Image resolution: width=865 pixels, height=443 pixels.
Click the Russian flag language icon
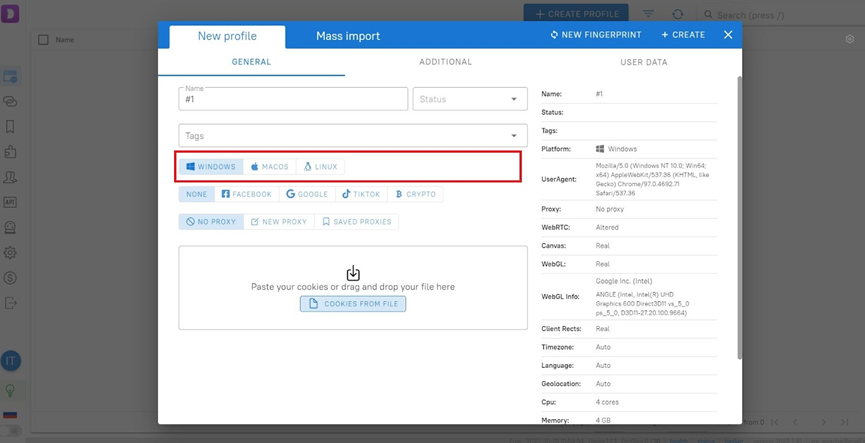[x=10, y=415]
